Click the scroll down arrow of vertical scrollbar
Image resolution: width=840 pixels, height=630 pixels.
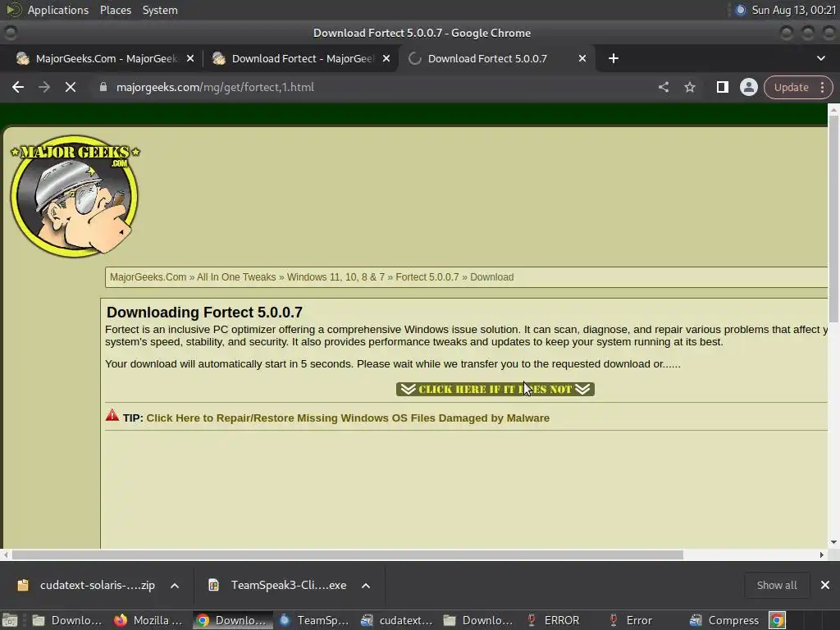click(x=833, y=542)
